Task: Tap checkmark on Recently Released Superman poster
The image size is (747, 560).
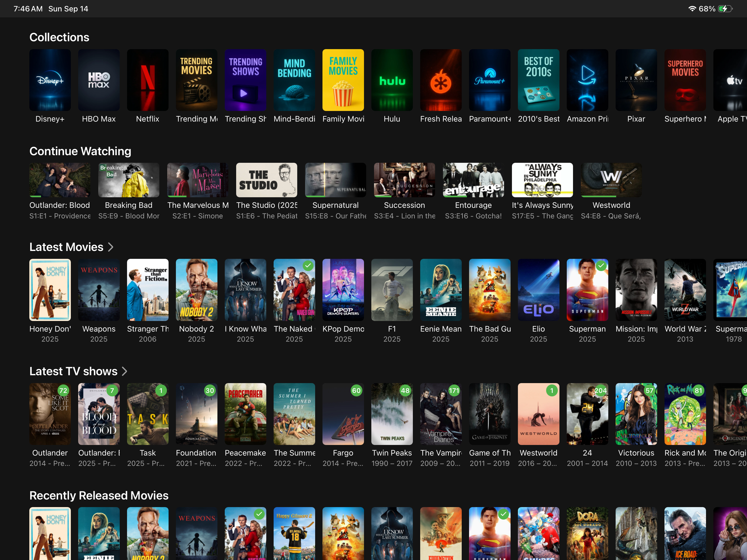Action: (503, 514)
